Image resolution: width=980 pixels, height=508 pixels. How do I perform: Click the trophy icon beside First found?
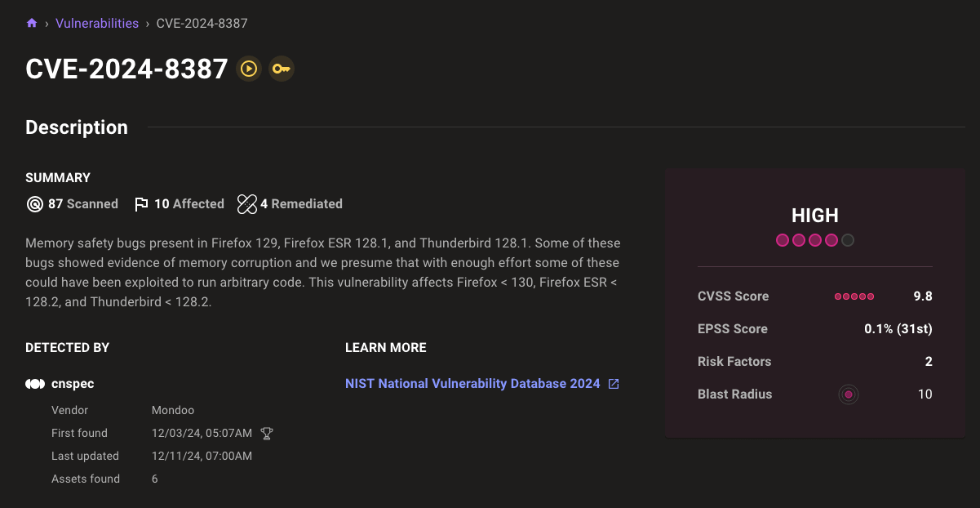[x=266, y=434]
